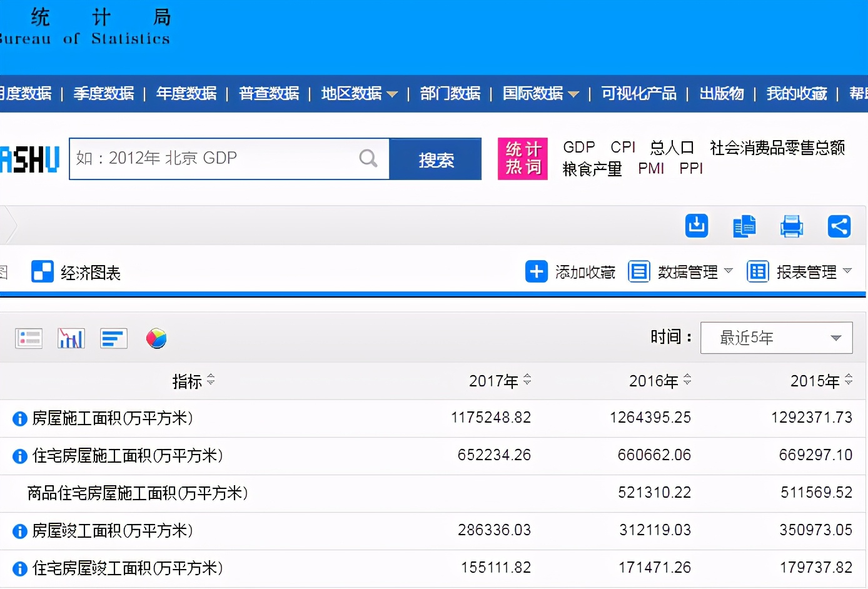Switch to pie chart view
Image resolution: width=868 pixels, height=589 pixels.
156,338
